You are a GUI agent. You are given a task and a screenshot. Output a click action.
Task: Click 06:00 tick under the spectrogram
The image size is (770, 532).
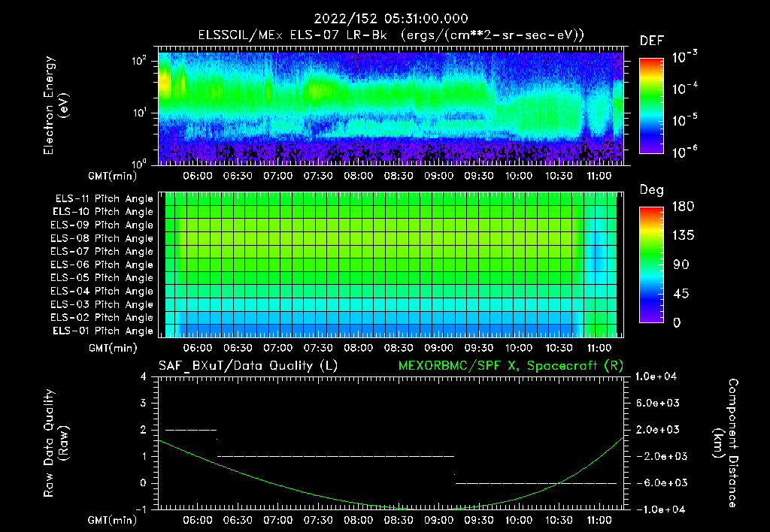198,176
